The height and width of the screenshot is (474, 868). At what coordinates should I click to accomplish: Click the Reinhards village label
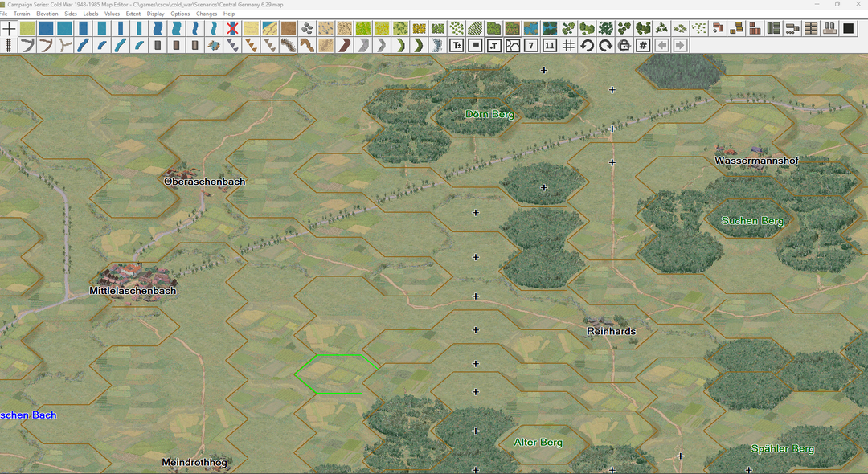point(611,331)
